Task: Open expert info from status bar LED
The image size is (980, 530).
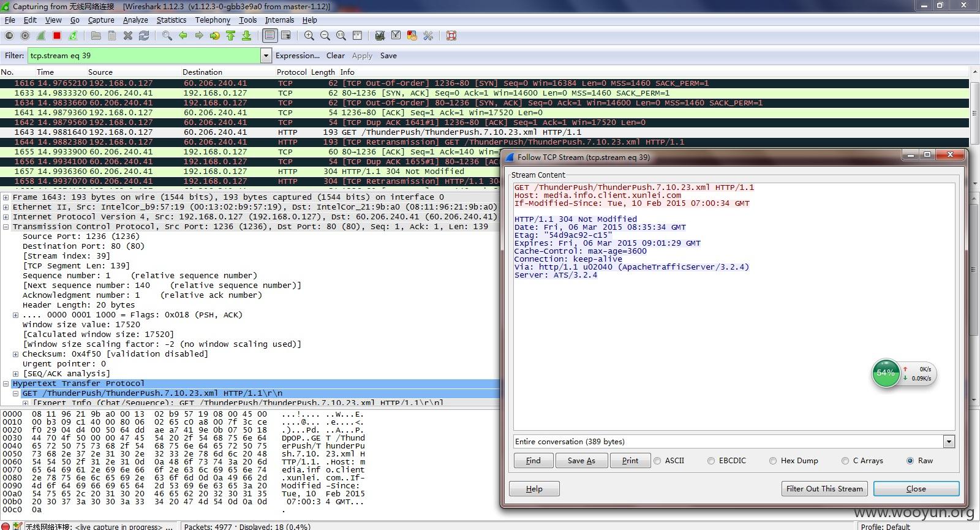Action: click(x=6, y=526)
